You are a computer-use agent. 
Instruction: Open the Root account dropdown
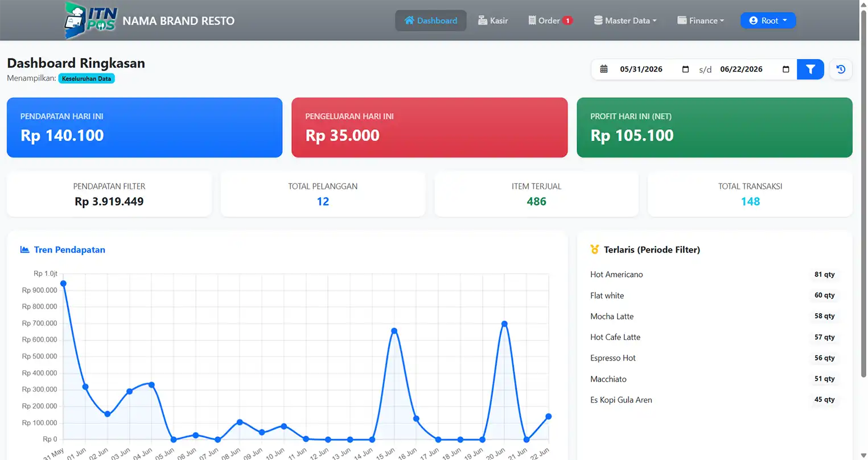768,20
